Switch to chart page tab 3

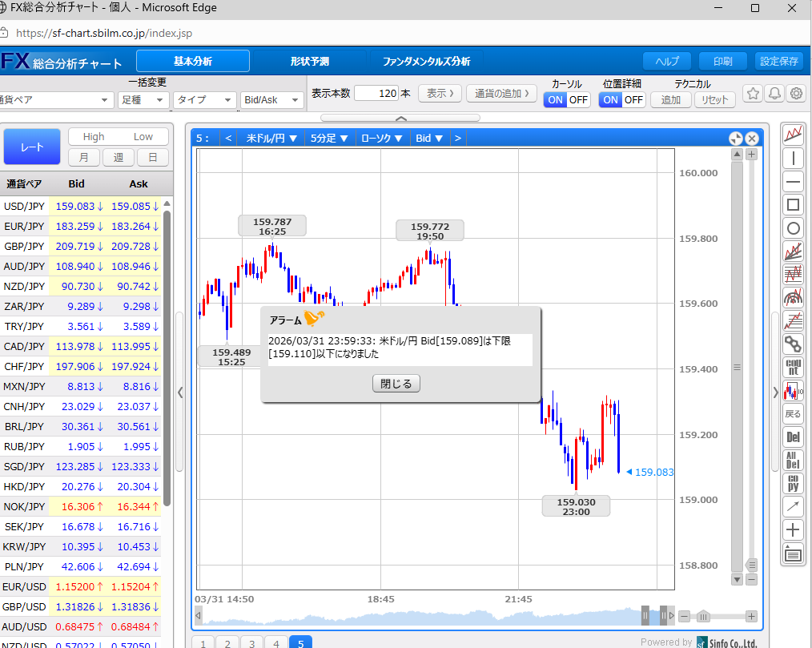[251, 642]
